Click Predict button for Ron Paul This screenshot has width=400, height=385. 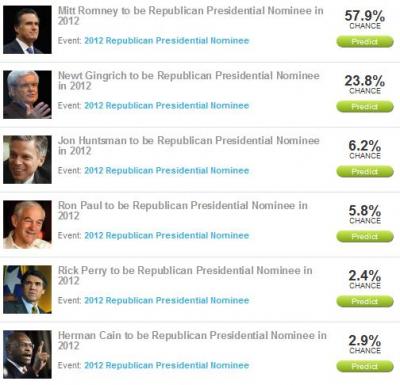pos(365,236)
